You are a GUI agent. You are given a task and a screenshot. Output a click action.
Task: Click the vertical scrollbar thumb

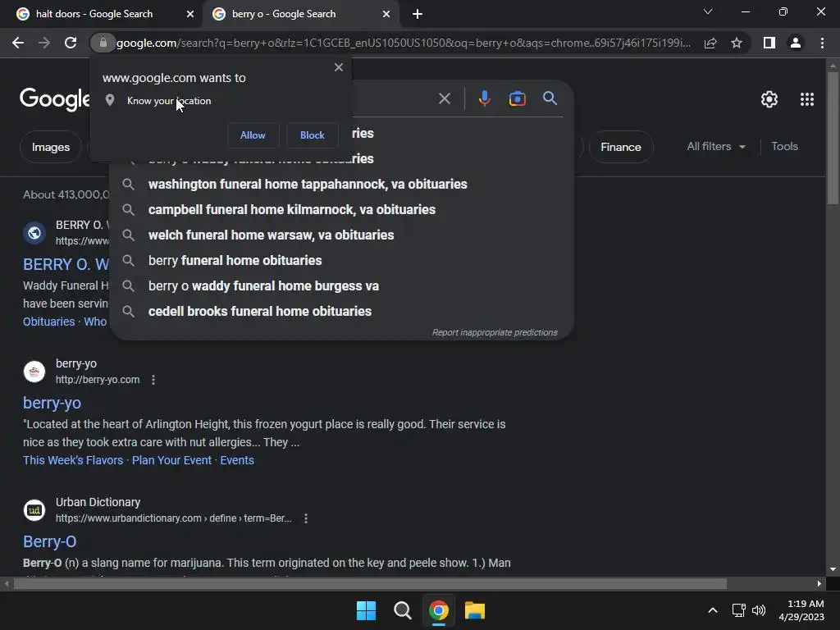(832, 137)
